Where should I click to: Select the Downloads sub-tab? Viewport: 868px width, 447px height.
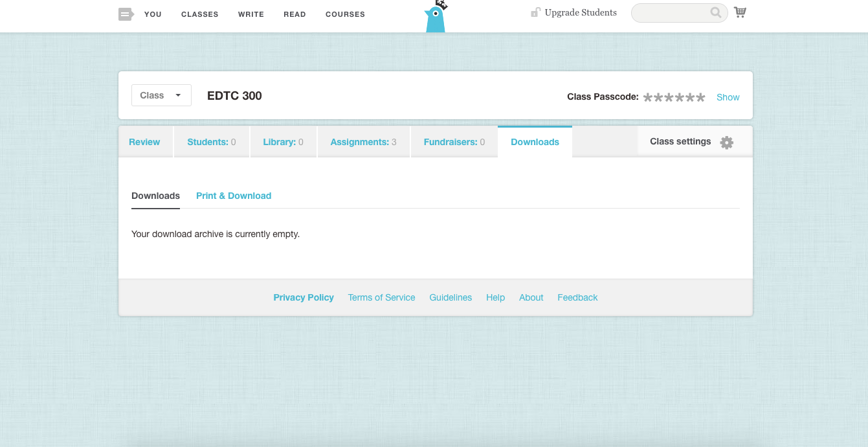tap(155, 196)
